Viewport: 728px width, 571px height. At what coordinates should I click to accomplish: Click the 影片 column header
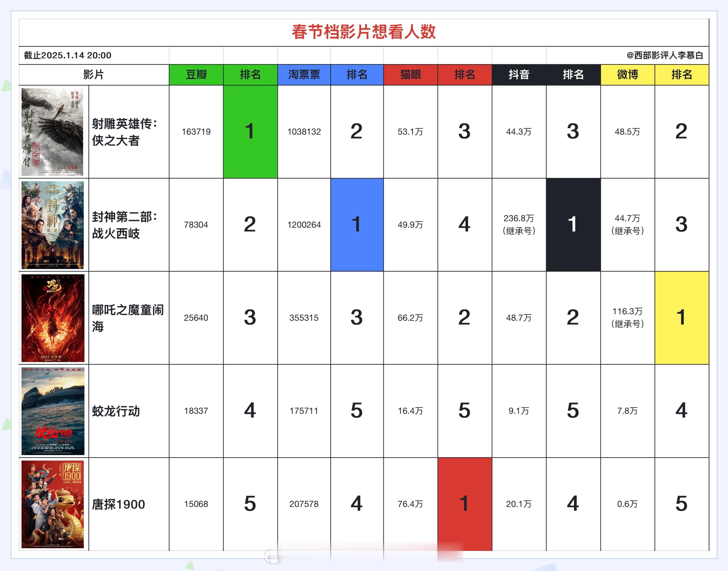[94, 75]
